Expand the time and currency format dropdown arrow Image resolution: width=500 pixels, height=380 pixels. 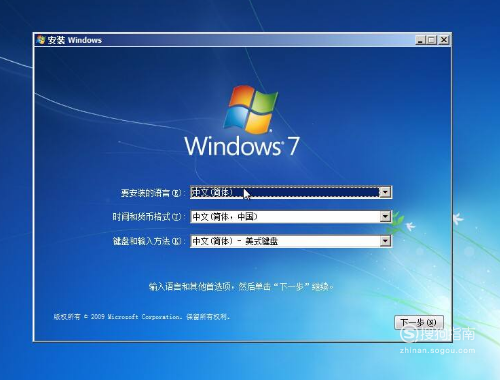coord(385,217)
